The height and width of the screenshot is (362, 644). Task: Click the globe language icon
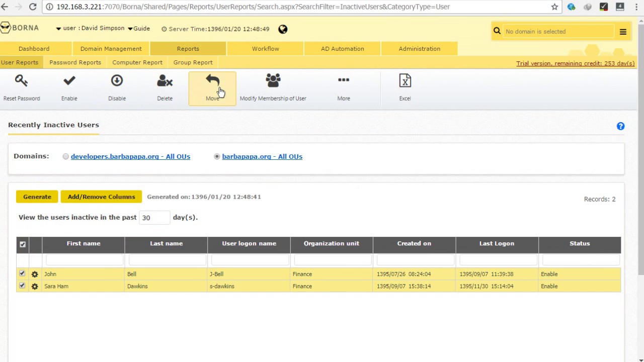(283, 29)
